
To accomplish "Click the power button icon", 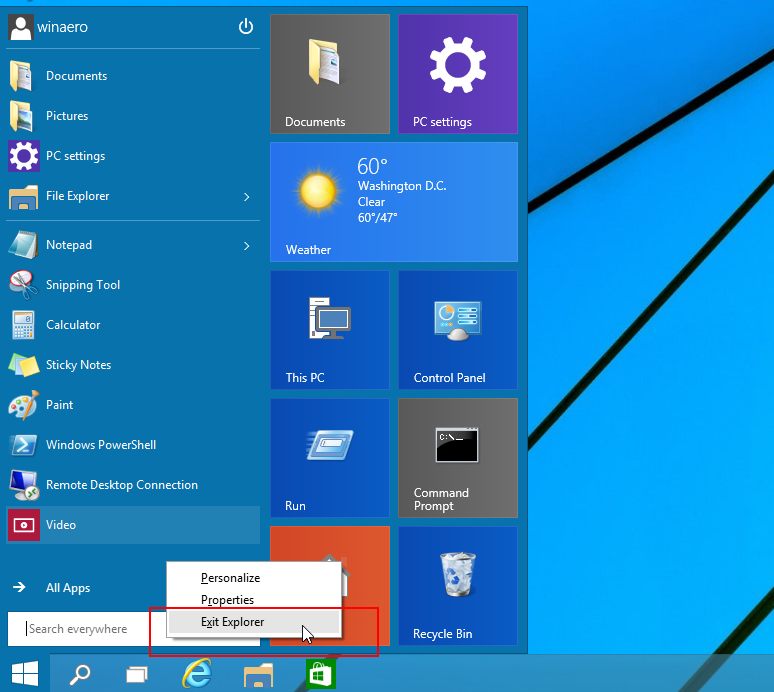I will pos(246,27).
